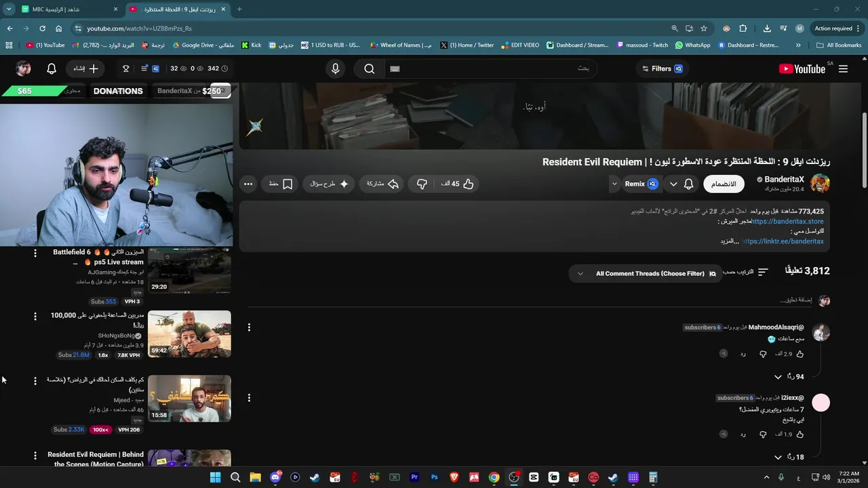Open YouTube notifications bell in header
Image resolution: width=868 pixels, height=488 pixels.
52,68
